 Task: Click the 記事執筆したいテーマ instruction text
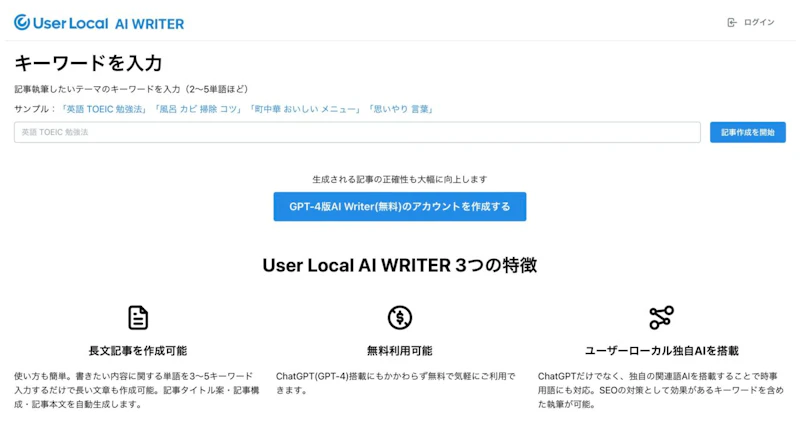tap(131, 89)
